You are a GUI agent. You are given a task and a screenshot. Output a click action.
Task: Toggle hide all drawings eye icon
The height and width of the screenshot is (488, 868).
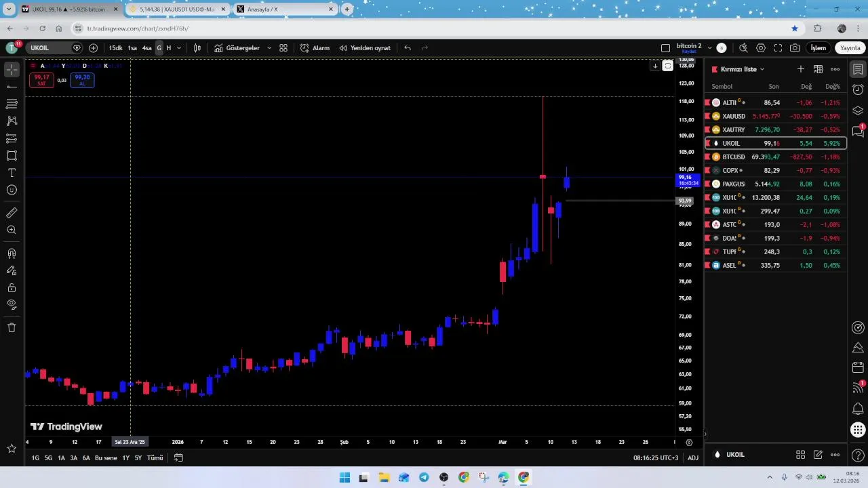12,304
